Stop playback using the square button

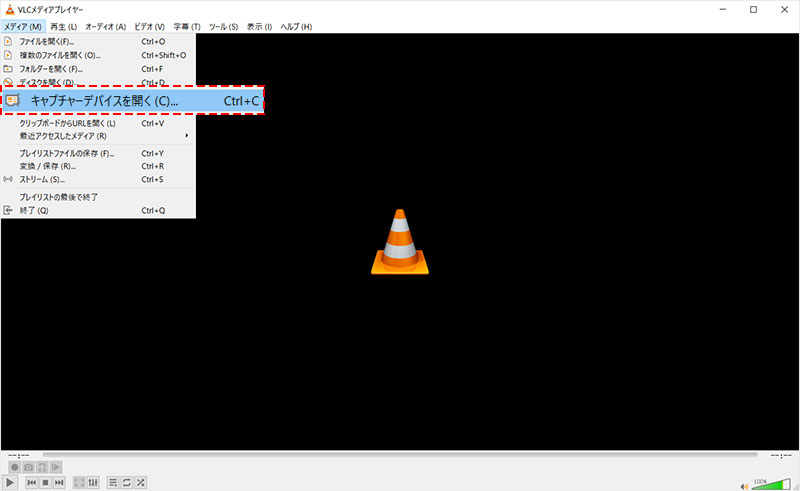(x=45, y=482)
